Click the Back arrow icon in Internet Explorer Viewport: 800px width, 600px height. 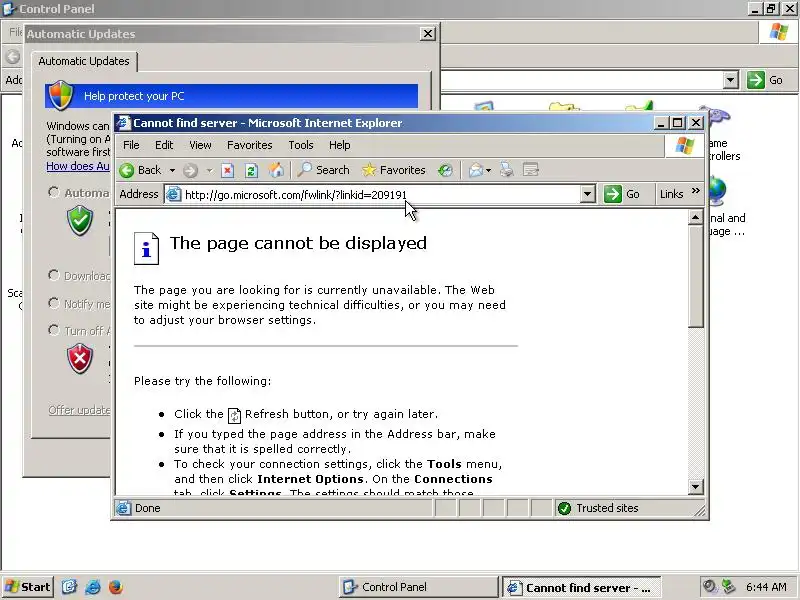[127, 170]
